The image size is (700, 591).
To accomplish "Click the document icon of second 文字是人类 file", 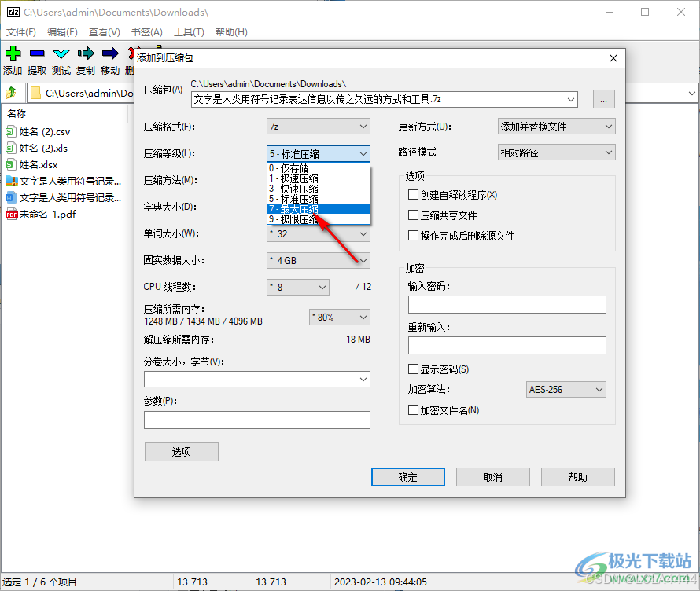I will click(11, 197).
